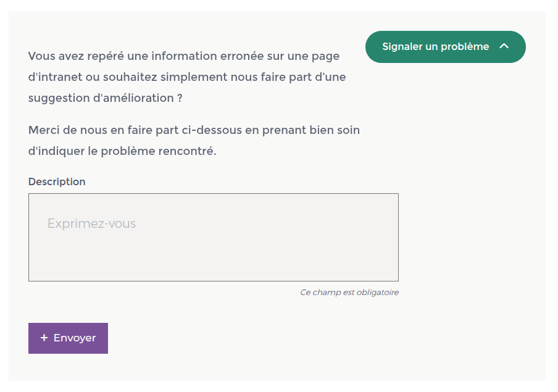Click the 'Signaler un problème' label text
The width and height of the screenshot is (558, 392).
pyautogui.click(x=435, y=47)
